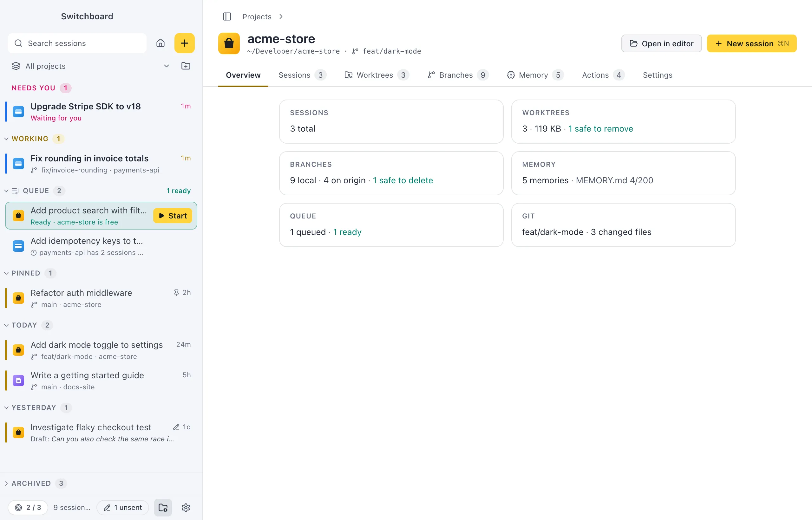Open the Worktrees tab
This screenshot has width=812, height=520.
[x=377, y=75]
